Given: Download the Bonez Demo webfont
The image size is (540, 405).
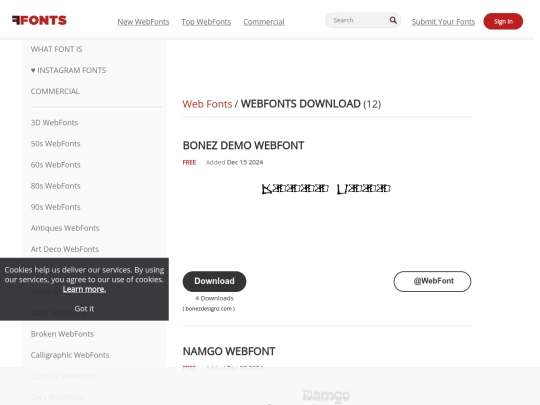Looking at the screenshot, I should (214, 281).
